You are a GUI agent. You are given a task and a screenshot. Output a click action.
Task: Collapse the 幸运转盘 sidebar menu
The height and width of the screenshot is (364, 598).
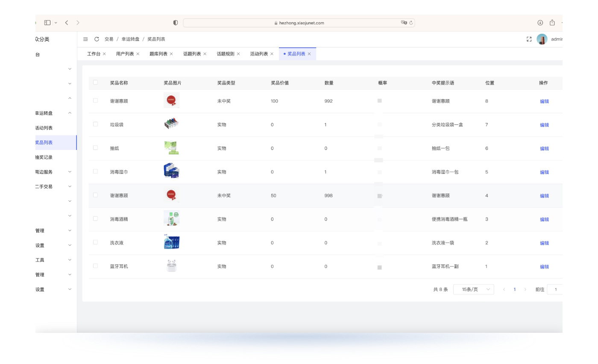click(x=70, y=113)
